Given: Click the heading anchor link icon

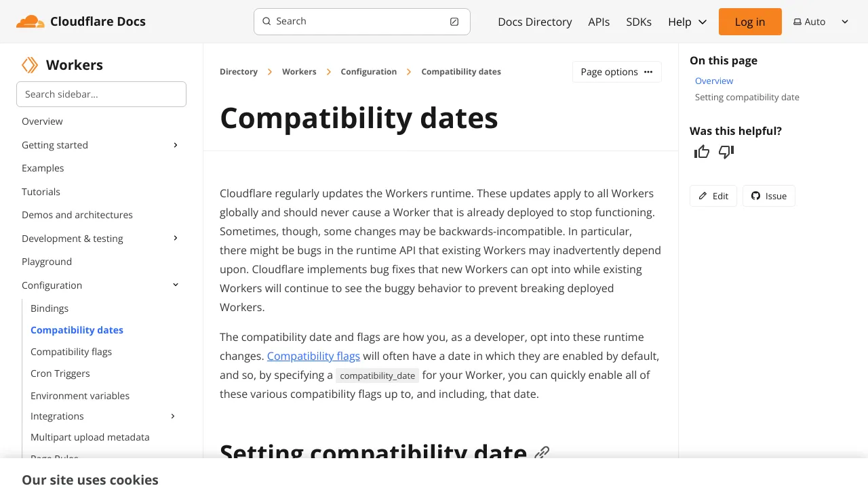Looking at the screenshot, I should click(542, 453).
